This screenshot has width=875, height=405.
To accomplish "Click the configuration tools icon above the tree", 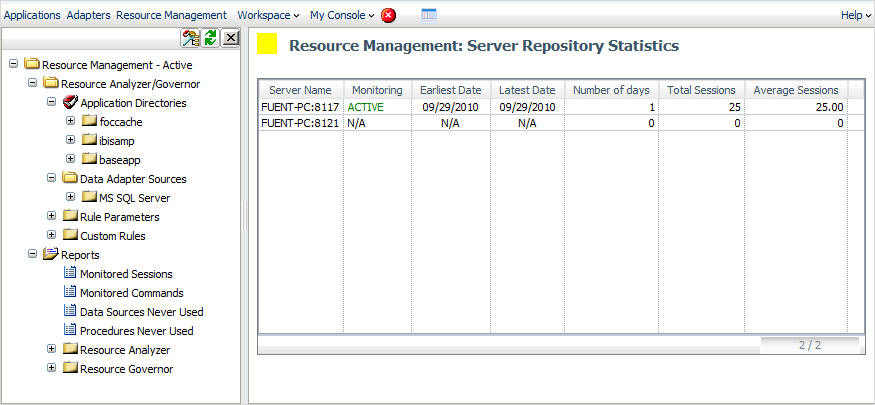I will 190,38.
